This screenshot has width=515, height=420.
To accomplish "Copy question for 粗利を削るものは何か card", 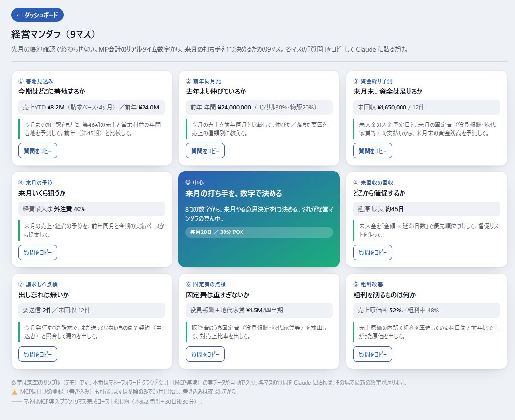I will (x=372, y=354).
